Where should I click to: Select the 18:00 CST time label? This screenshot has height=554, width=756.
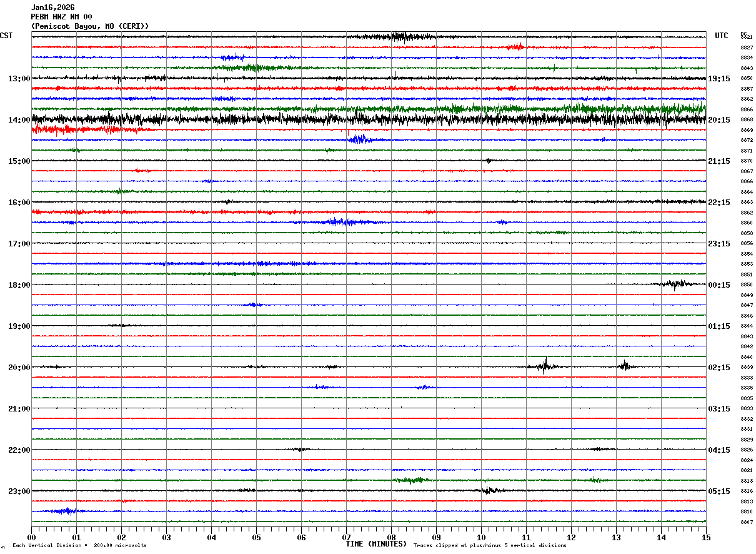pos(19,285)
